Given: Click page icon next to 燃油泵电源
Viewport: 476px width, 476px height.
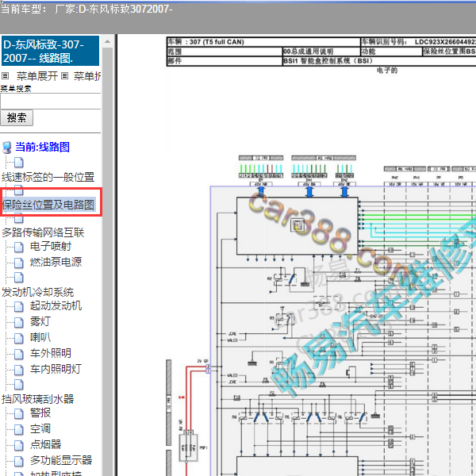Looking at the screenshot, I should click(19, 263).
